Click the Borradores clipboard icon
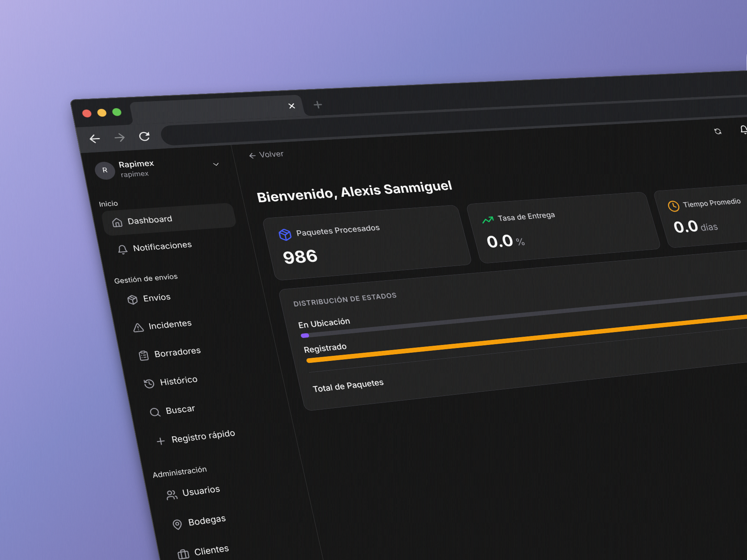The height and width of the screenshot is (560, 747). pos(144,355)
